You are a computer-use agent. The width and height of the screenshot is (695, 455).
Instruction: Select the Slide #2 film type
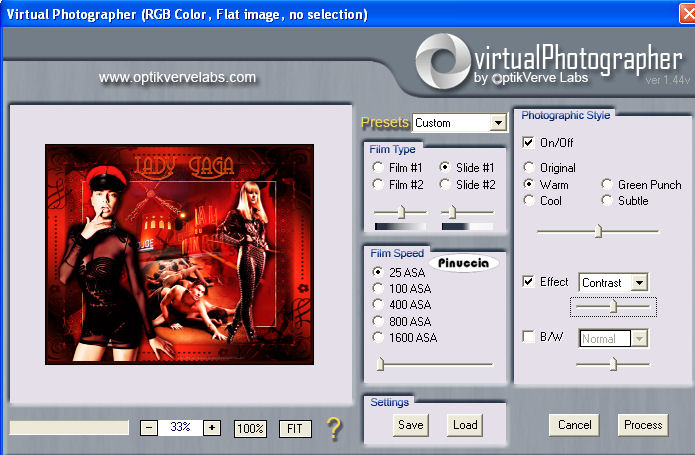point(445,184)
